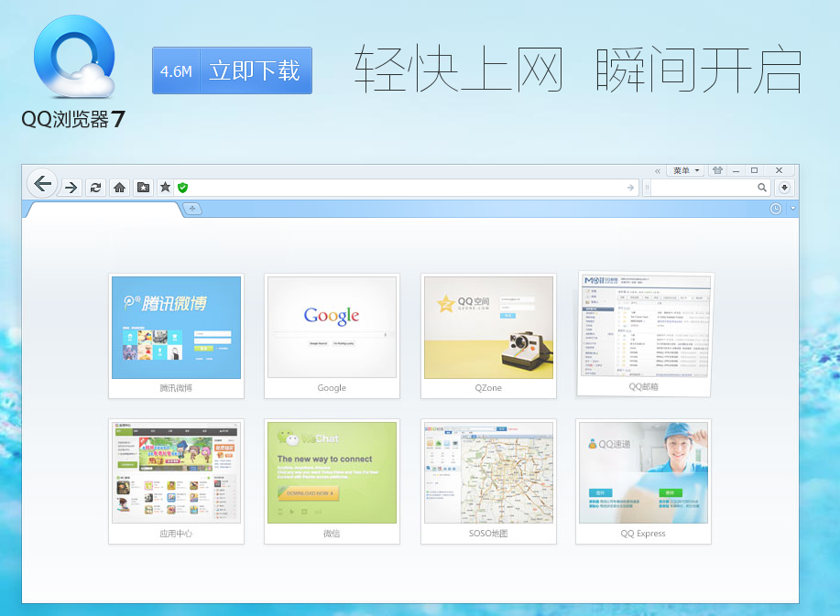Open the 微信 WeChat thumbnail
Screen dimensions: 840x616
point(332,481)
